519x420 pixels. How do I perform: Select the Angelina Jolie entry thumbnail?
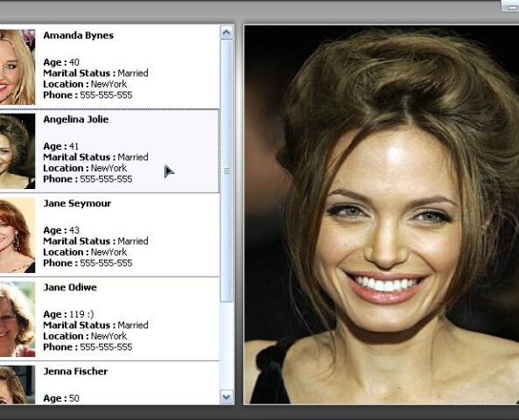(18, 151)
